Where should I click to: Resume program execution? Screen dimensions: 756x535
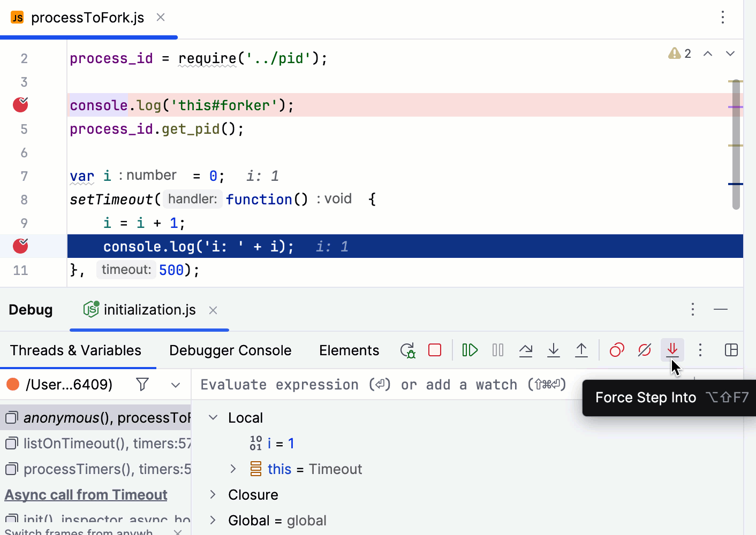coord(469,350)
